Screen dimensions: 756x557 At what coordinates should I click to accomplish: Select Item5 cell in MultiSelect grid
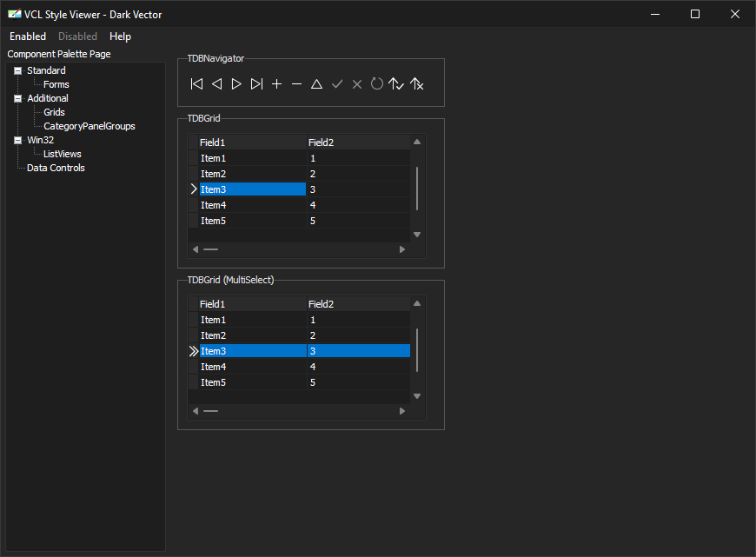pyautogui.click(x=253, y=382)
